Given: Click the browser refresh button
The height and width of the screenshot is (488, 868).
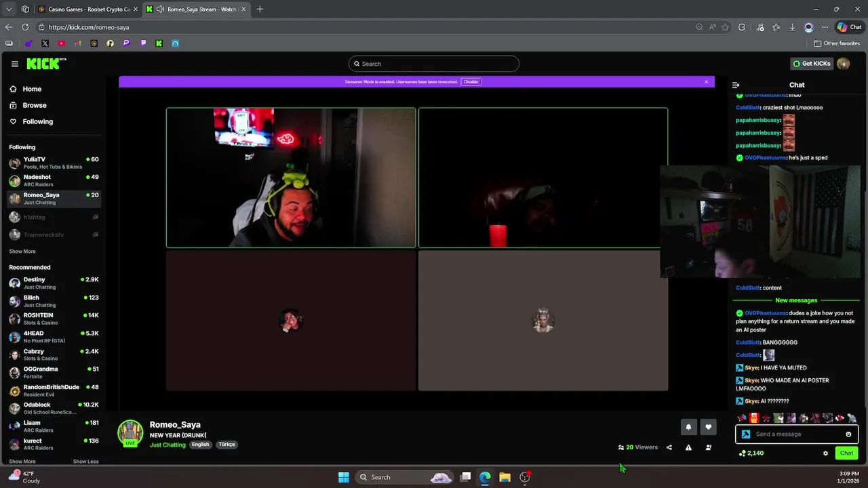Looking at the screenshot, I should [25, 27].
